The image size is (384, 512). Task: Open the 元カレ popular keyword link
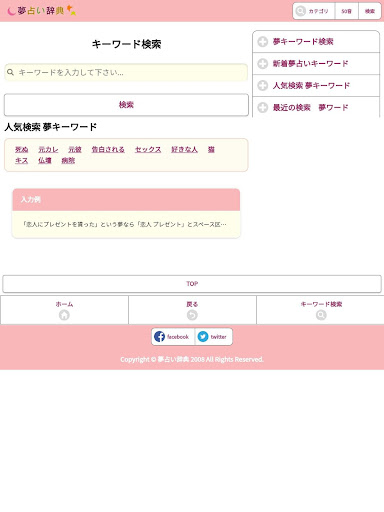[48, 150]
